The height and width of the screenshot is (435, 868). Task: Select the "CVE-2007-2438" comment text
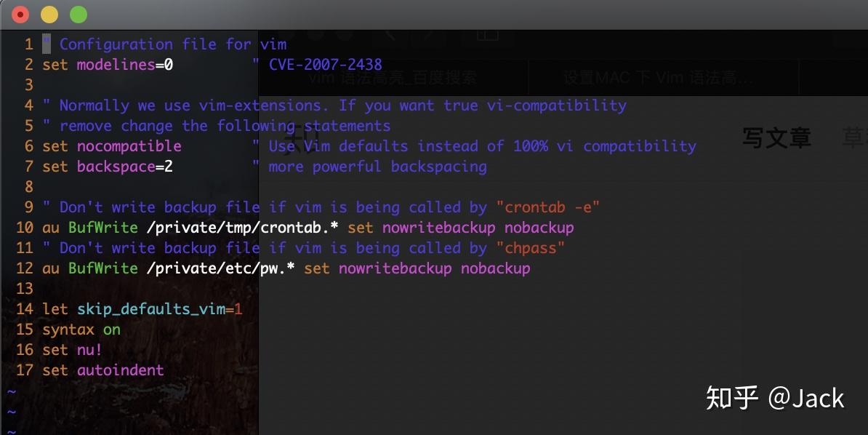pyautogui.click(x=326, y=65)
